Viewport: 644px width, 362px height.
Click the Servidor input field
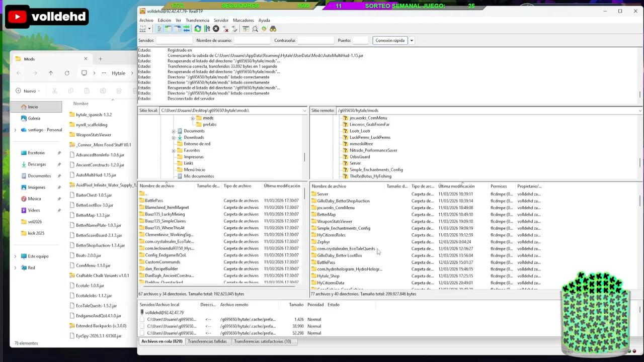pyautogui.click(x=174, y=41)
